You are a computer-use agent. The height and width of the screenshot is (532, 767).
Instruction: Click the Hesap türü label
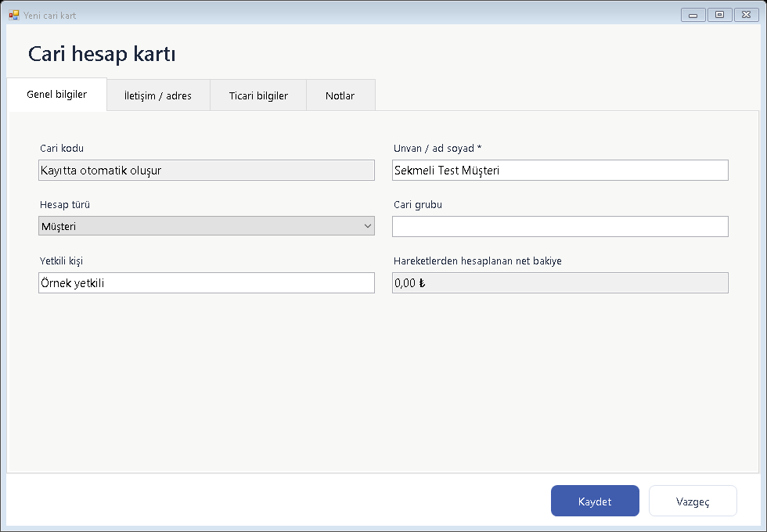[65, 204]
